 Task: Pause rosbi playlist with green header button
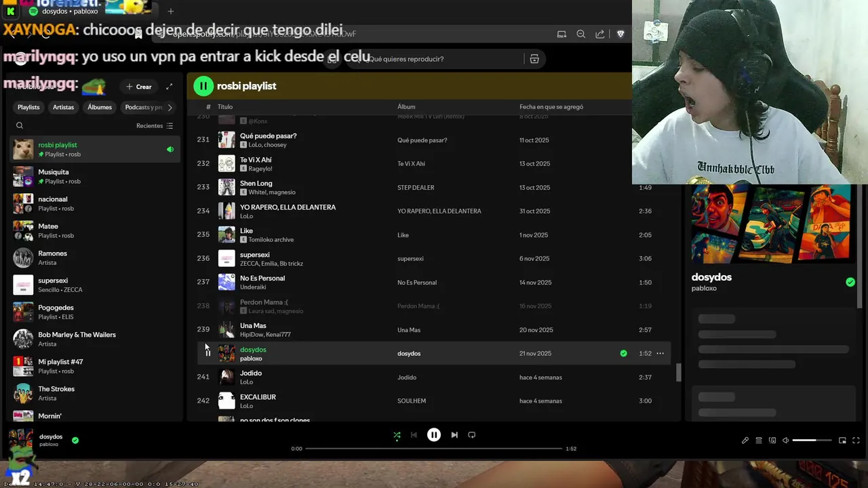point(203,86)
